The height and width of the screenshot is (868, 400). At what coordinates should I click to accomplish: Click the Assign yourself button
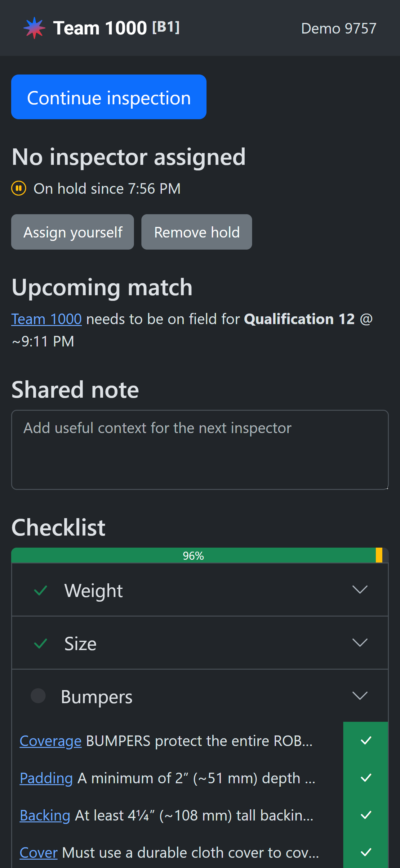click(72, 232)
